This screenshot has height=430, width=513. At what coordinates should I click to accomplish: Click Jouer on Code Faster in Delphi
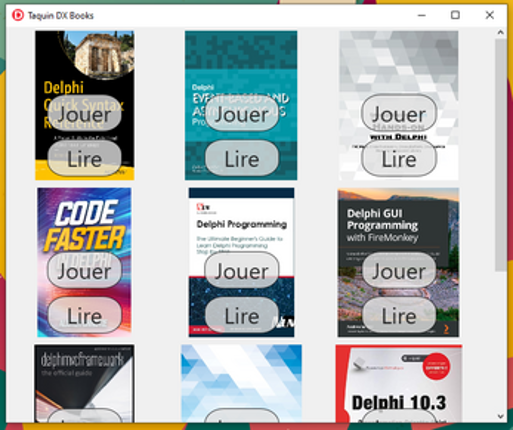tap(85, 270)
